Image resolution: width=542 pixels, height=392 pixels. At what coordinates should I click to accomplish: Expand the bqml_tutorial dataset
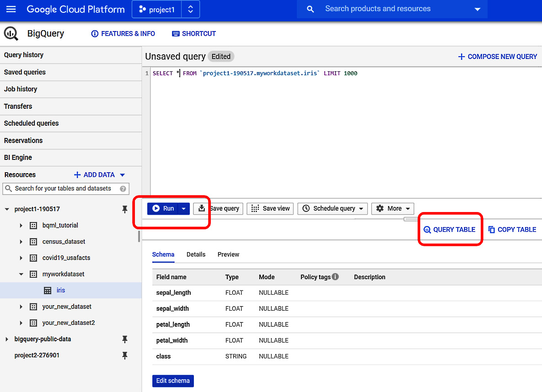coord(21,226)
